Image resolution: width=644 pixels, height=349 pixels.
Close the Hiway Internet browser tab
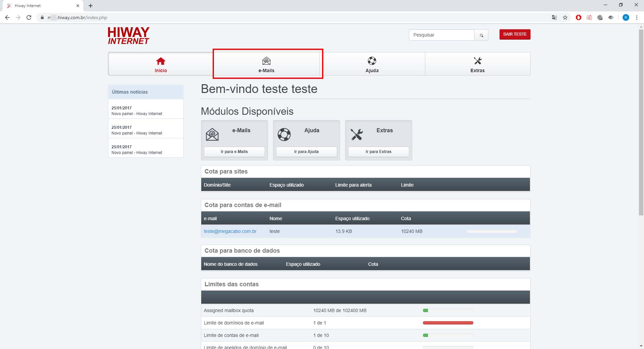coord(78,6)
